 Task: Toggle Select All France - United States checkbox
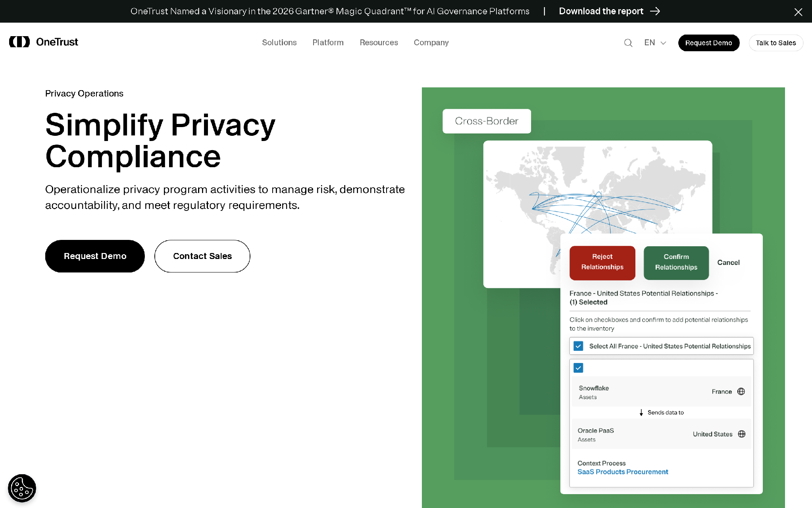pos(578,346)
